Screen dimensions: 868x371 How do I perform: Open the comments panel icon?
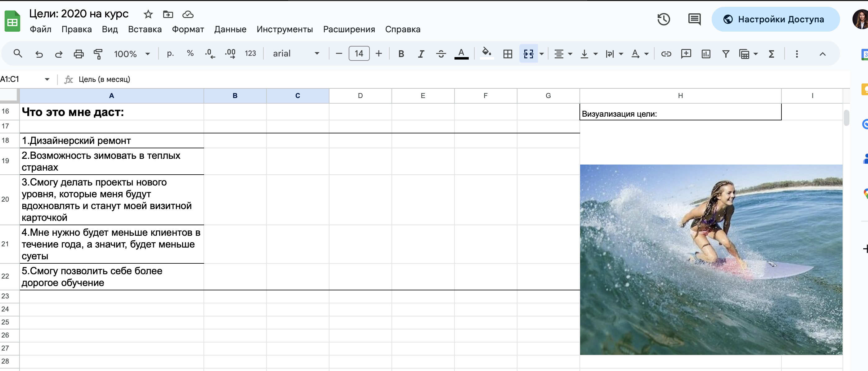point(694,19)
